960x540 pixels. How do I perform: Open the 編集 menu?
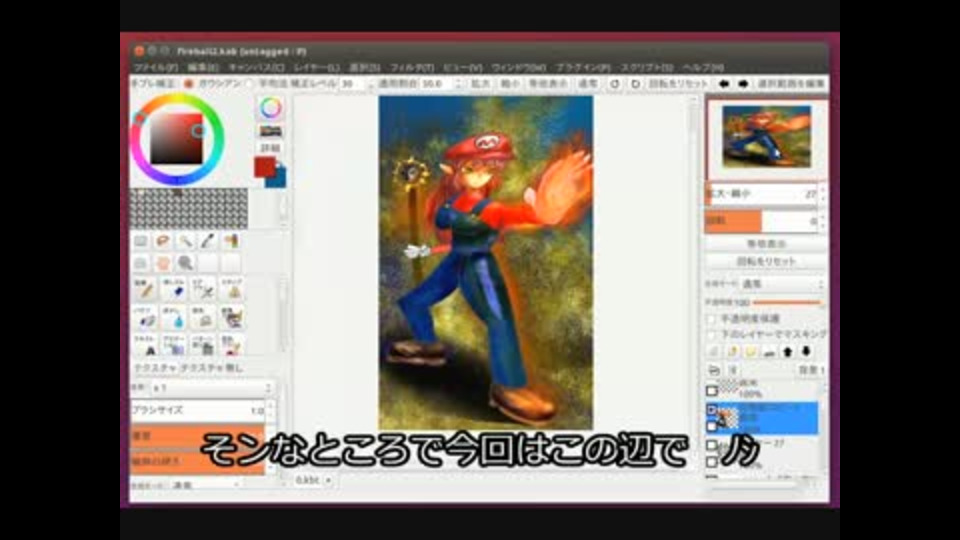point(203,67)
